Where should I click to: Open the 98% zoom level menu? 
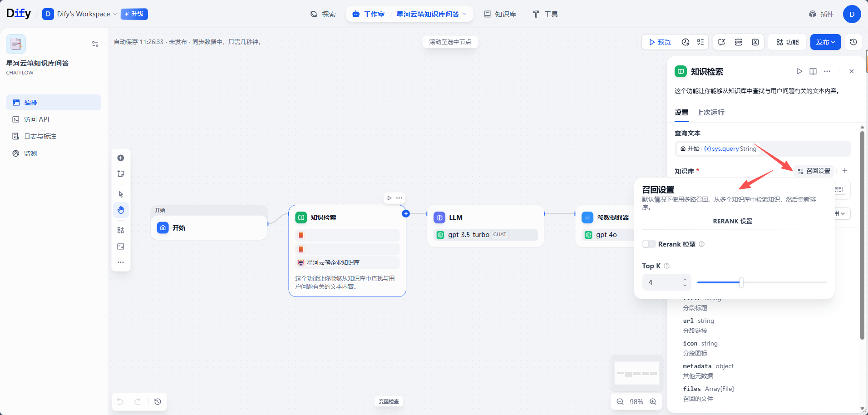click(636, 402)
